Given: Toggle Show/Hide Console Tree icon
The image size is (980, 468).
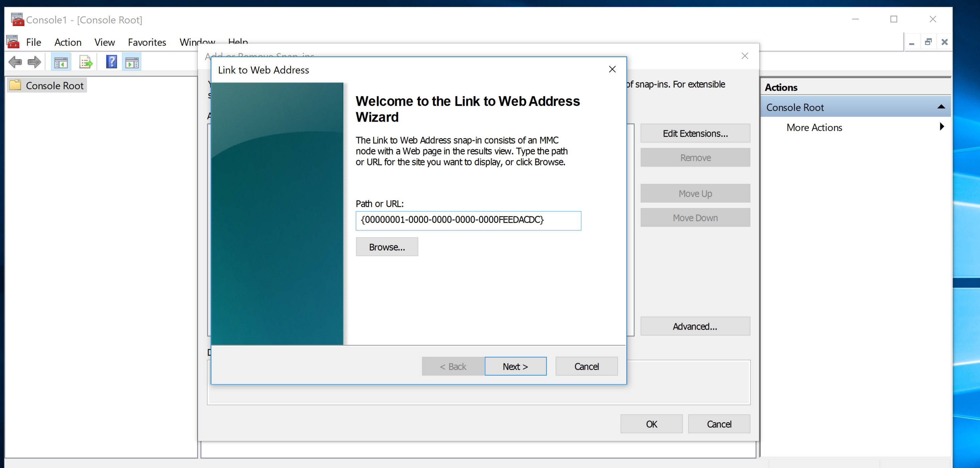Looking at the screenshot, I should pos(61,62).
